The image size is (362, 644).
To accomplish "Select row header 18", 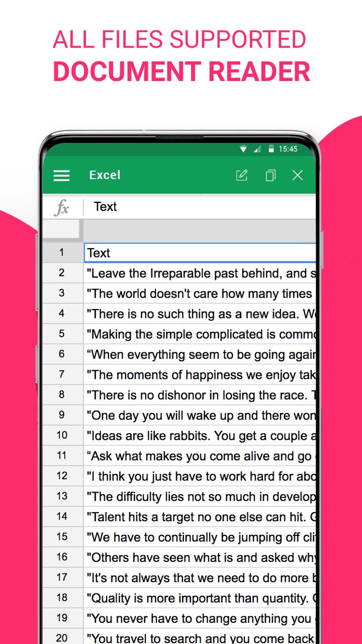I will pyautogui.click(x=62, y=598).
